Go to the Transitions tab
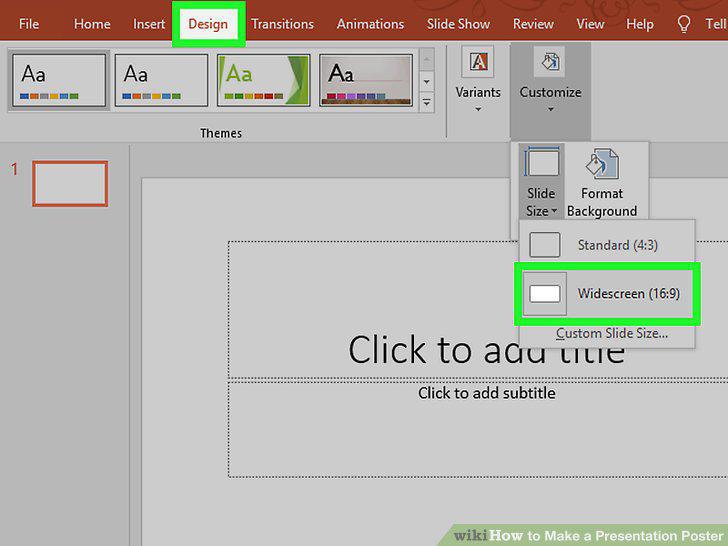This screenshot has height=546, width=728. click(x=282, y=24)
